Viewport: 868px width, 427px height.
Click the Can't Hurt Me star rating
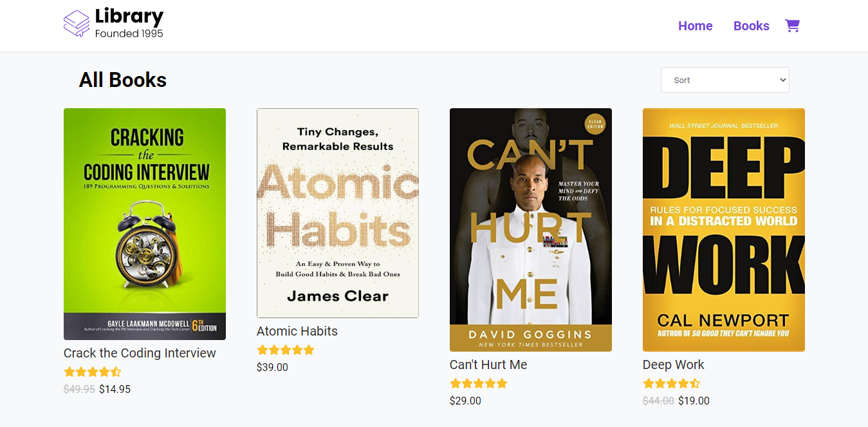point(478,383)
